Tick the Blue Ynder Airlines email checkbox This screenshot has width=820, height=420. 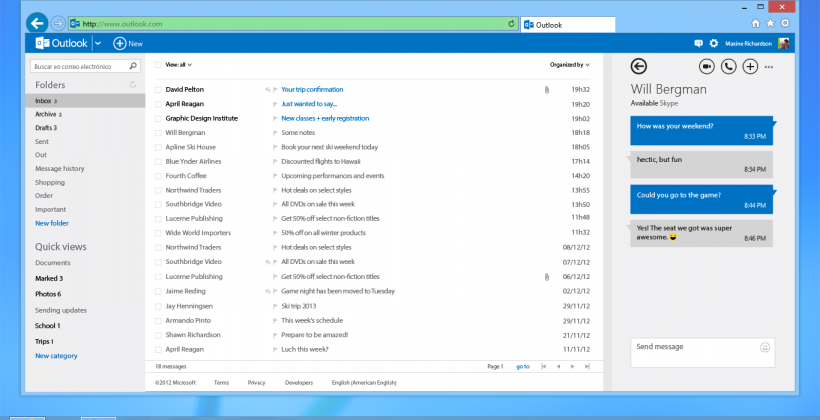158,162
